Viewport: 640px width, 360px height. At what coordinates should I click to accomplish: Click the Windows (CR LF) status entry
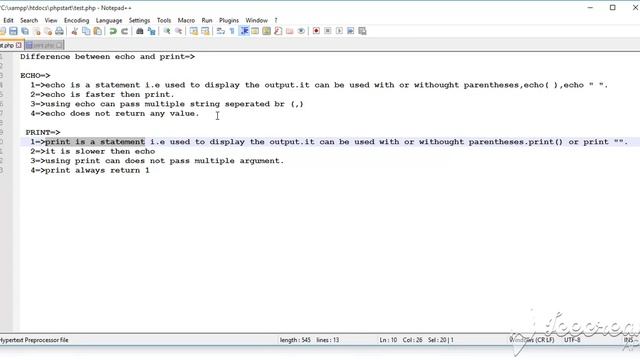click(531, 340)
